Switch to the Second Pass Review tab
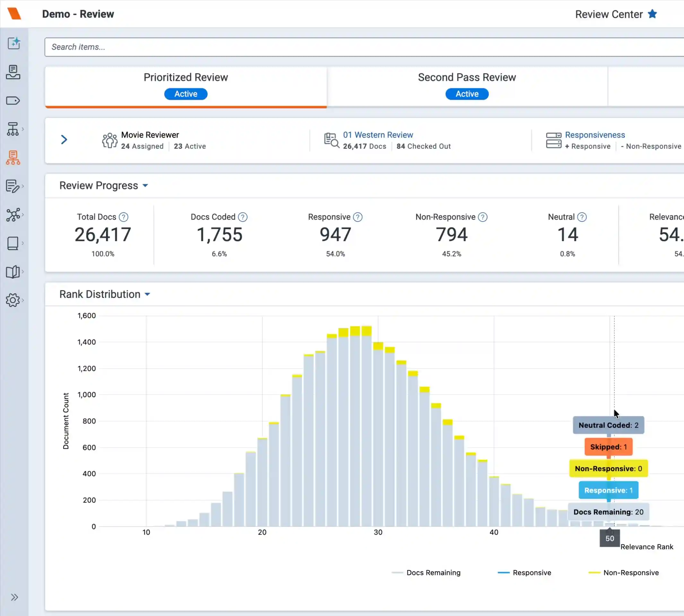This screenshot has width=684, height=616. point(467,87)
